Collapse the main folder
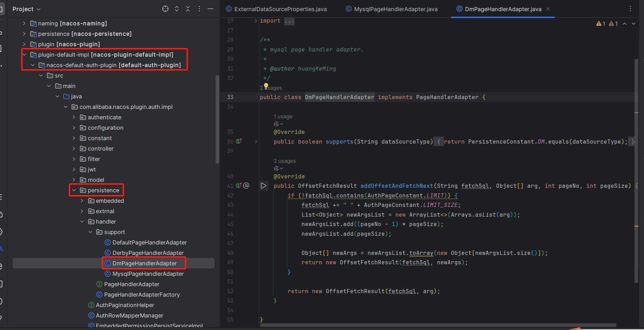 click(49, 86)
